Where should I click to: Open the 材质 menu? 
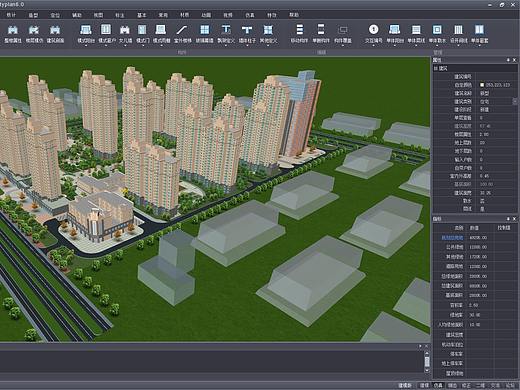tap(184, 15)
